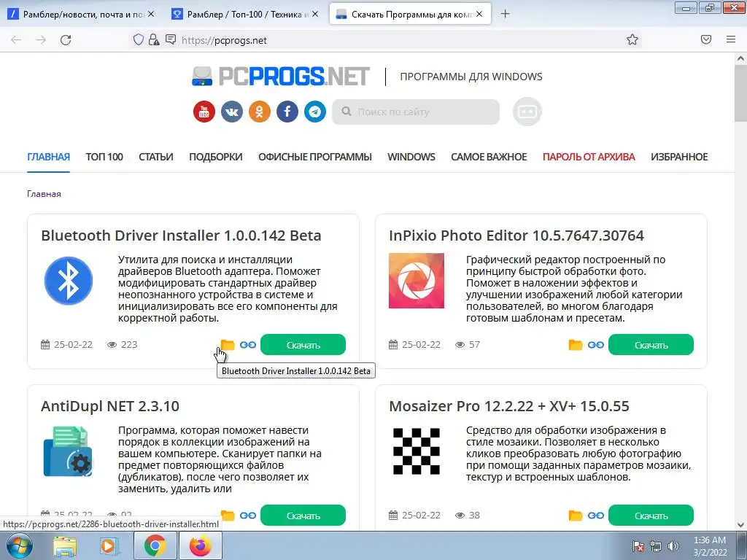747x560 pixels.
Task: Click the link chain icon on Bluetooth Driver Installer card
Action: click(x=248, y=345)
